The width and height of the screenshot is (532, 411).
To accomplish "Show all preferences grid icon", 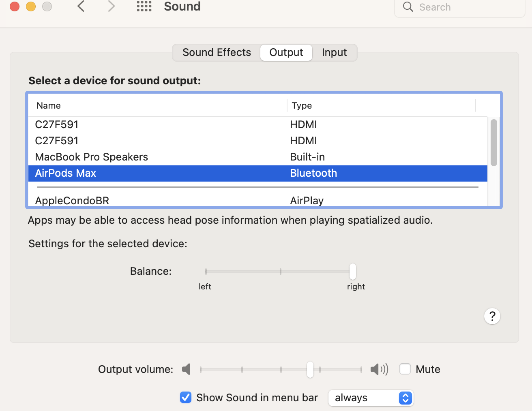I will [144, 6].
